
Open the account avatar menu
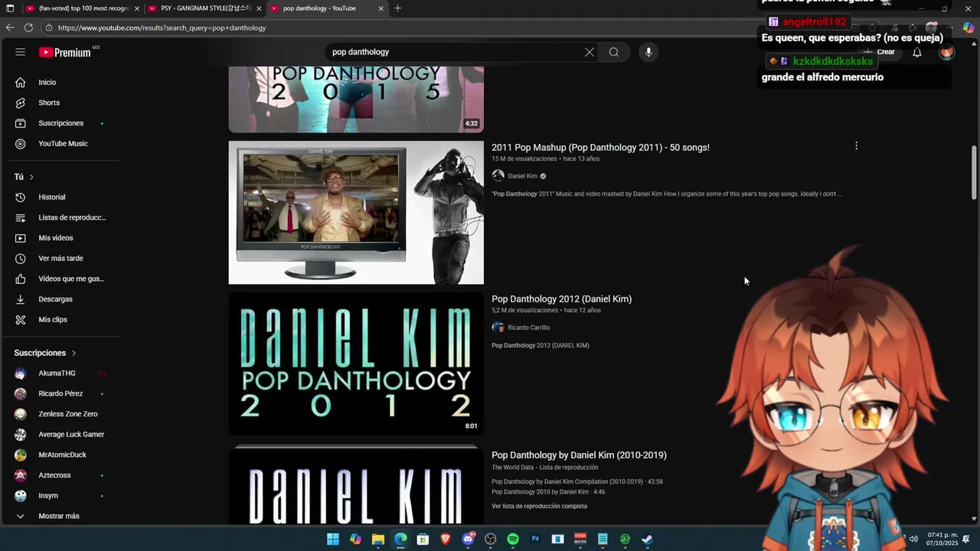[947, 52]
